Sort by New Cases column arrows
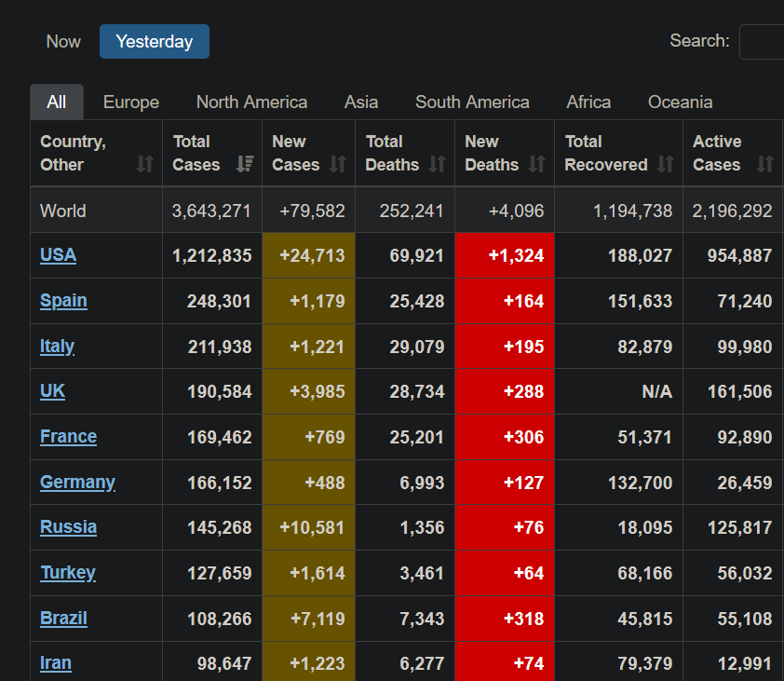 (338, 164)
